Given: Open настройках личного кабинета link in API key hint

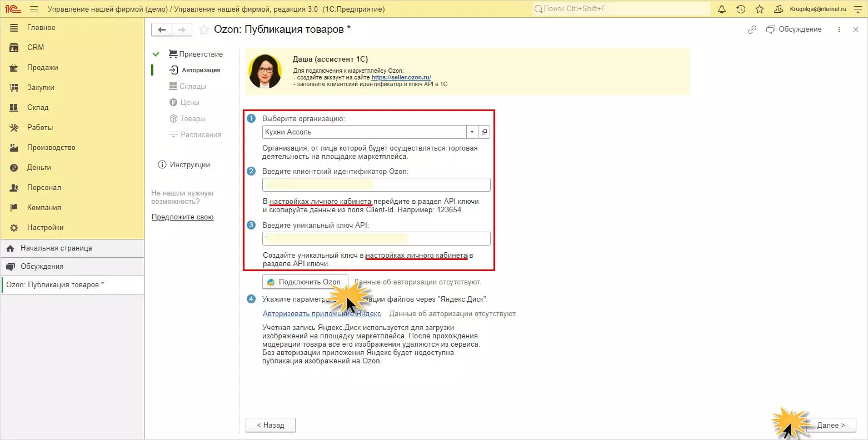Looking at the screenshot, I should pos(416,255).
